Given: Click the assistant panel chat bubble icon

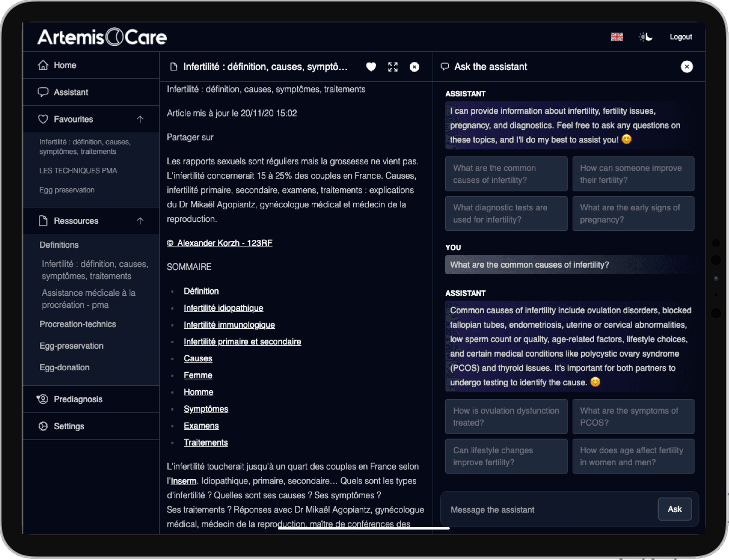Looking at the screenshot, I should (445, 67).
